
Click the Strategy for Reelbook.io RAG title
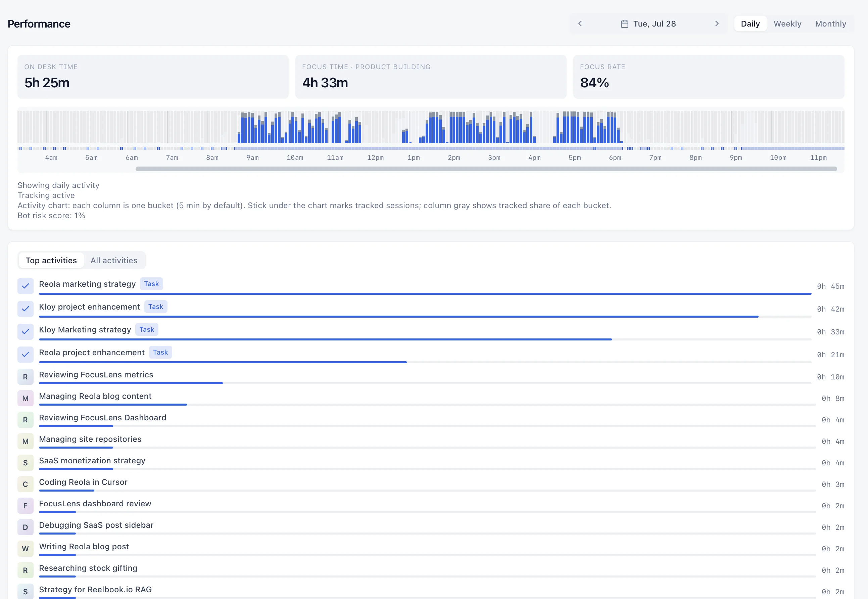95,589
